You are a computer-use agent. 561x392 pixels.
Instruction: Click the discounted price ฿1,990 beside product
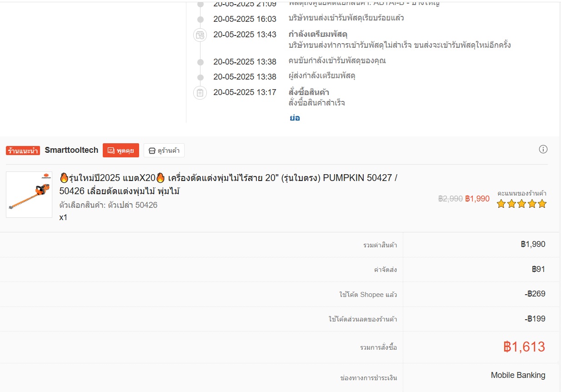pyautogui.click(x=477, y=199)
